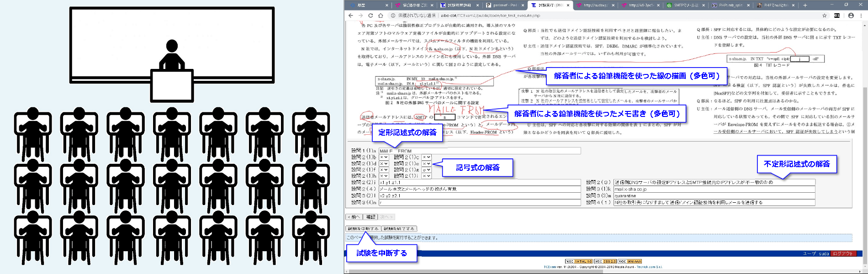Switch to the SMTPでメール送 tab
The height and width of the screenshot is (274, 868).
pos(685,5)
